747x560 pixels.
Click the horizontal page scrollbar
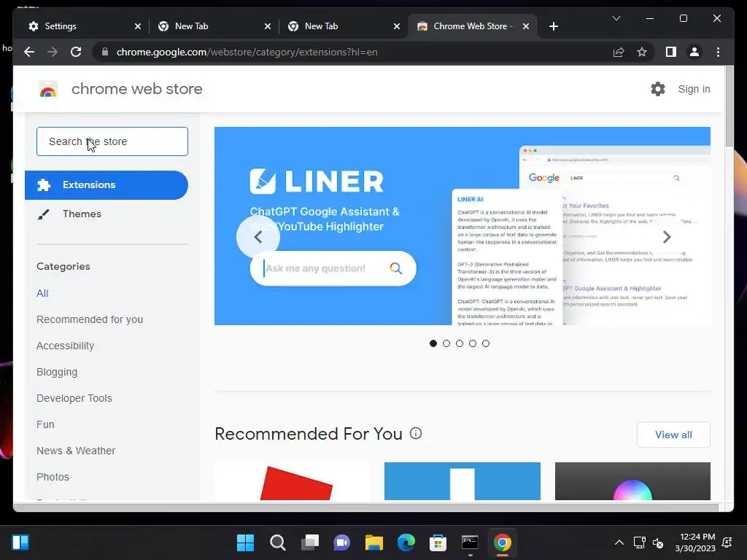366,507
